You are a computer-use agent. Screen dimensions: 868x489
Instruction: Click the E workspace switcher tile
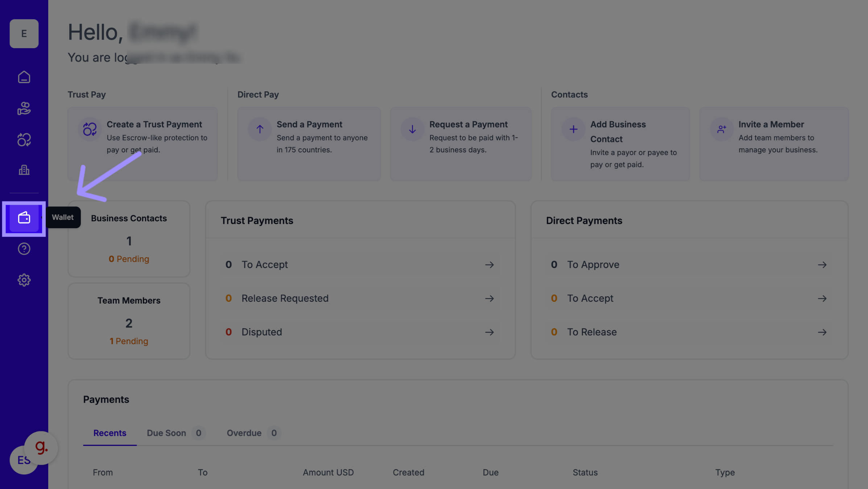pyautogui.click(x=24, y=34)
